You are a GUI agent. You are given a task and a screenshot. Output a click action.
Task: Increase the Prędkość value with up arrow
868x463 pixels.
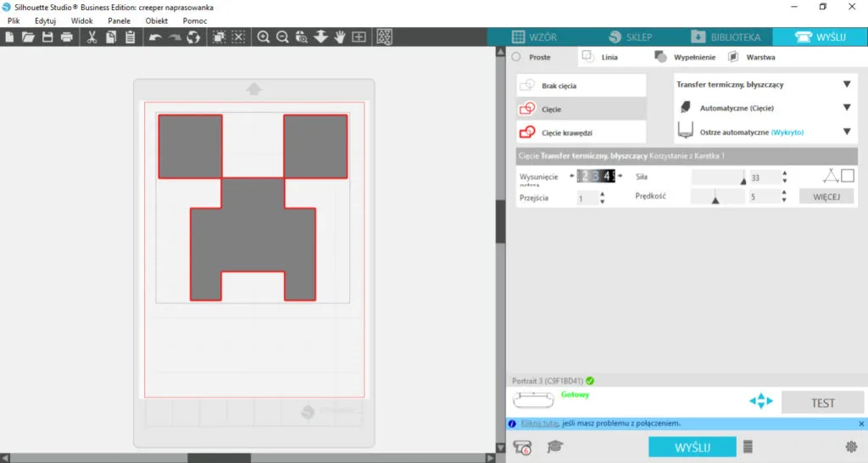[784, 192]
